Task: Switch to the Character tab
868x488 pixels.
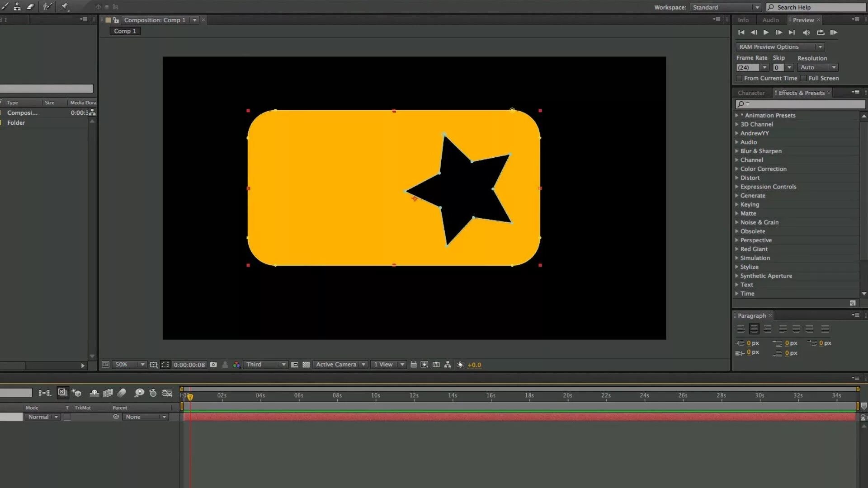Action: [x=751, y=93]
